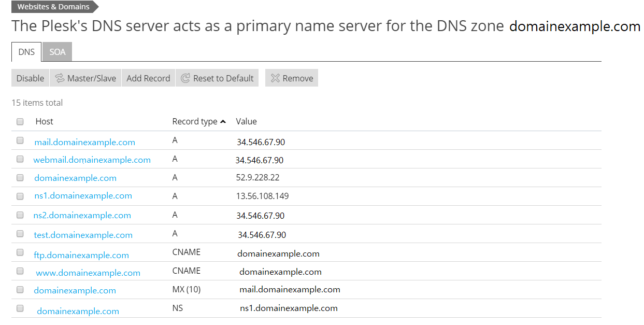Click the Master/Slave switch button

pos(85,78)
